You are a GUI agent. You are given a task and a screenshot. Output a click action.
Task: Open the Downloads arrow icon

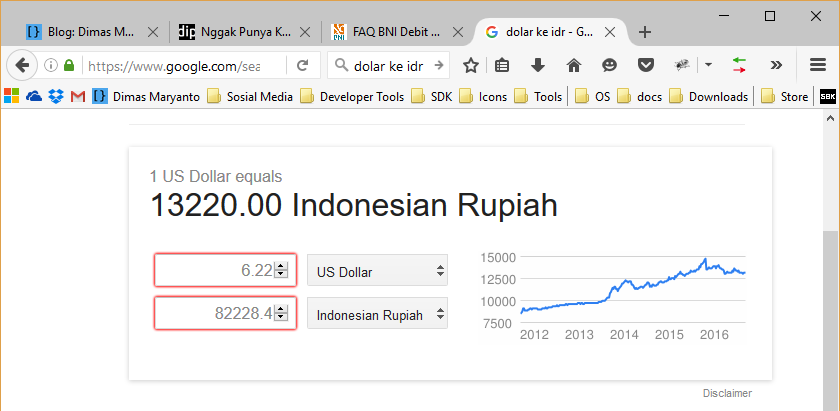[537, 65]
